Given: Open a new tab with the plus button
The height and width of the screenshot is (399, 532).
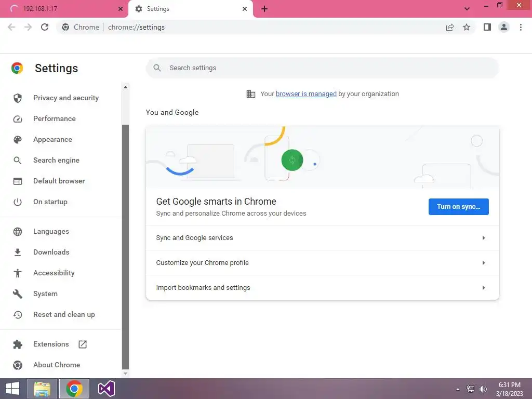Looking at the screenshot, I should [264, 9].
